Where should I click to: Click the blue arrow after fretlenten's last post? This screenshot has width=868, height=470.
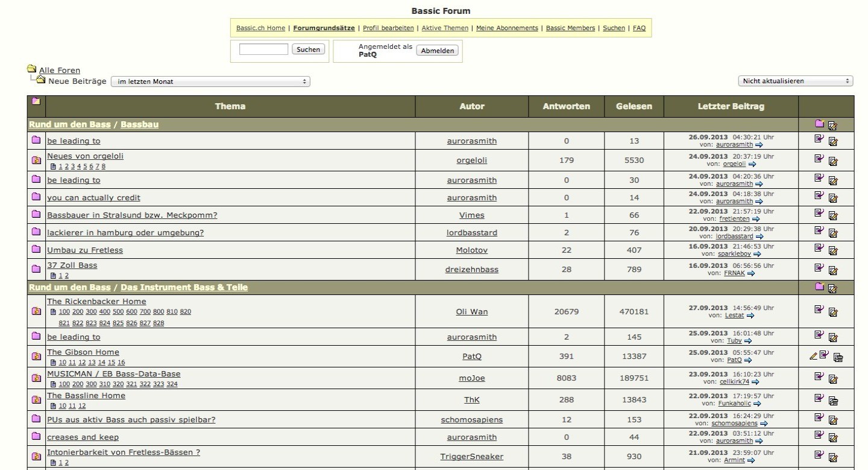click(739, 219)
